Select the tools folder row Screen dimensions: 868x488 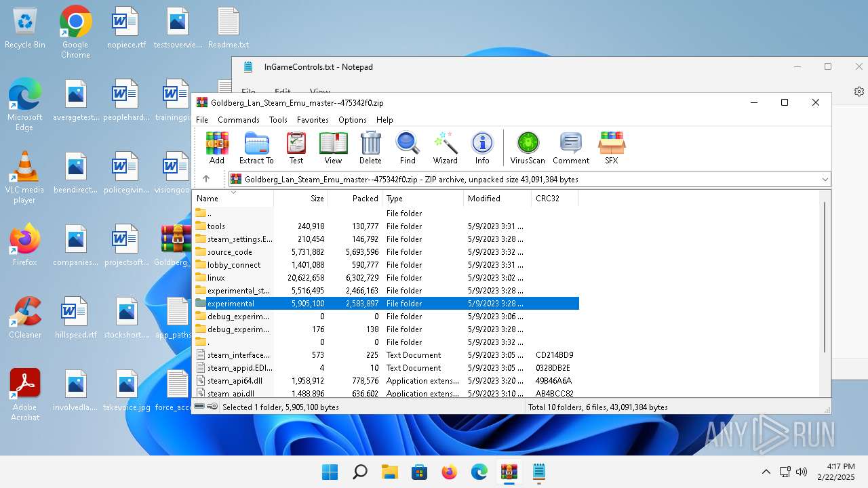[386, 226]
